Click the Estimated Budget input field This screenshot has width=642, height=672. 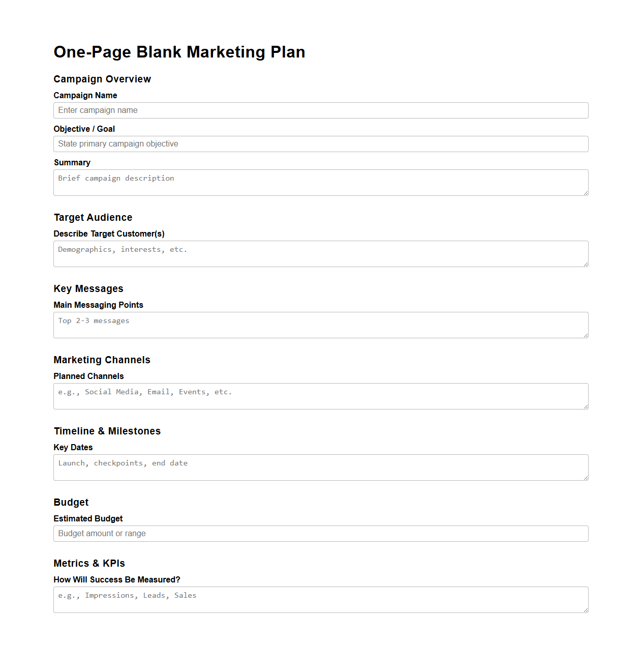320,533
